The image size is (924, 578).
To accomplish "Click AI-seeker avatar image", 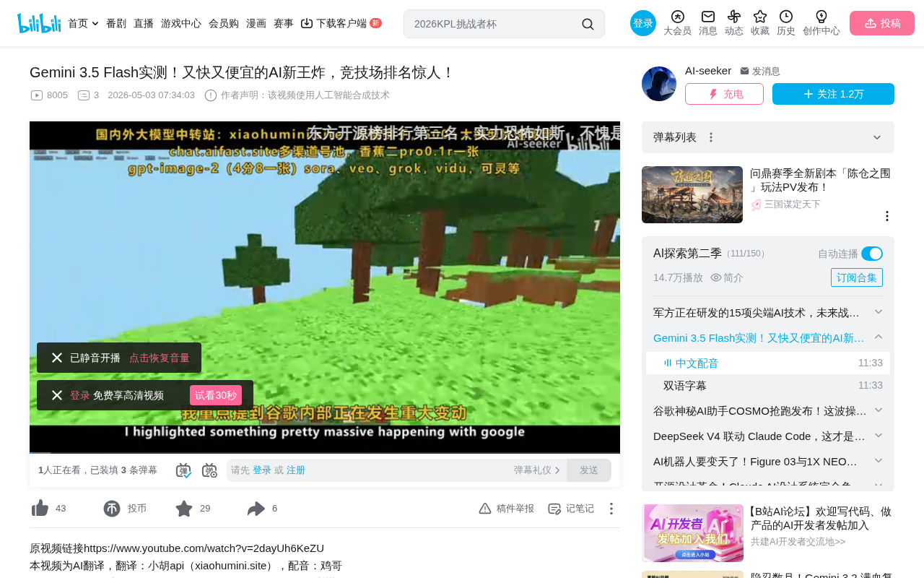I will point(659,84).
